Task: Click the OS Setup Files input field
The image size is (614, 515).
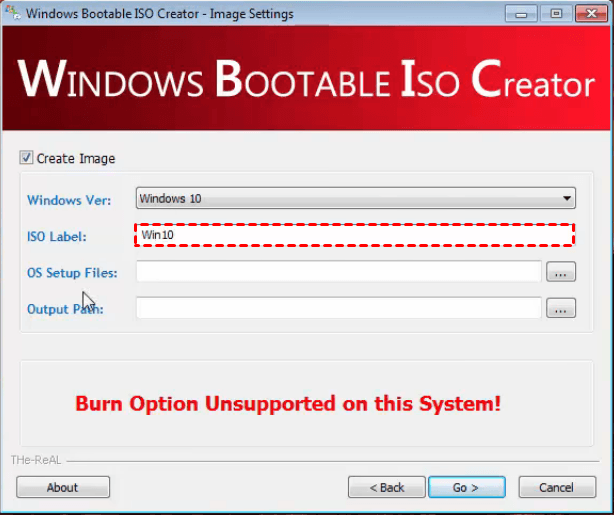Action: pos(339,271)
